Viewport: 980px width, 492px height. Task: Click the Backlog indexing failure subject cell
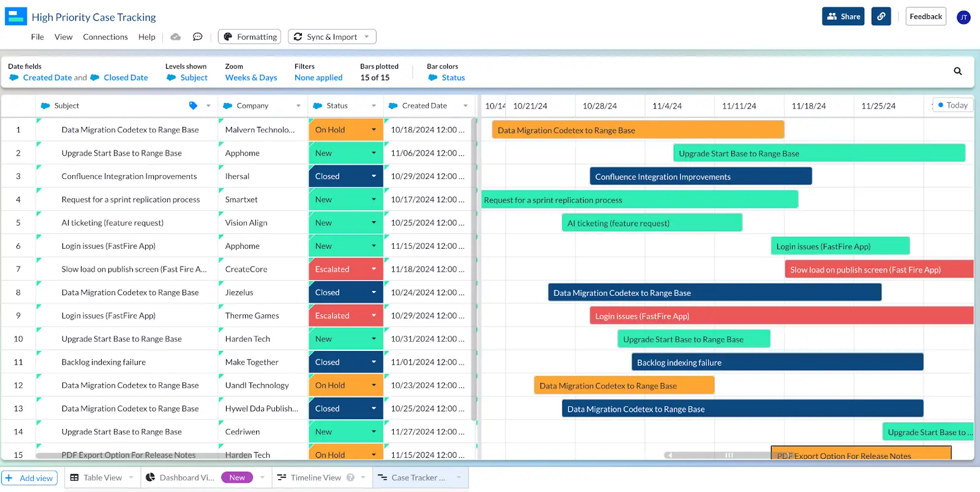127,362
